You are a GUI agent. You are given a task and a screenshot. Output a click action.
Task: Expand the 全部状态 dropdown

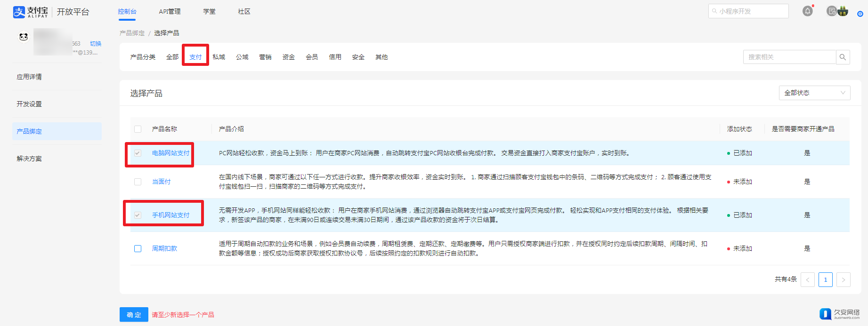(x=814, y=93)
